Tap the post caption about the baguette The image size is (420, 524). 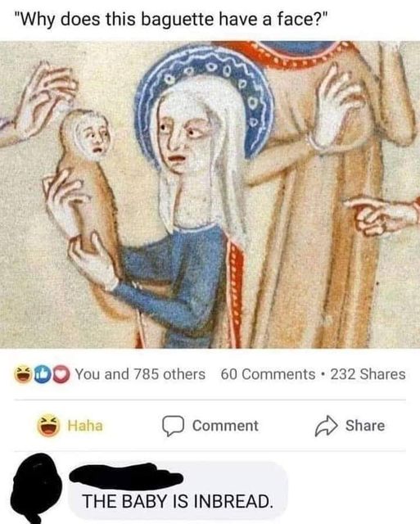click(170, 19)
